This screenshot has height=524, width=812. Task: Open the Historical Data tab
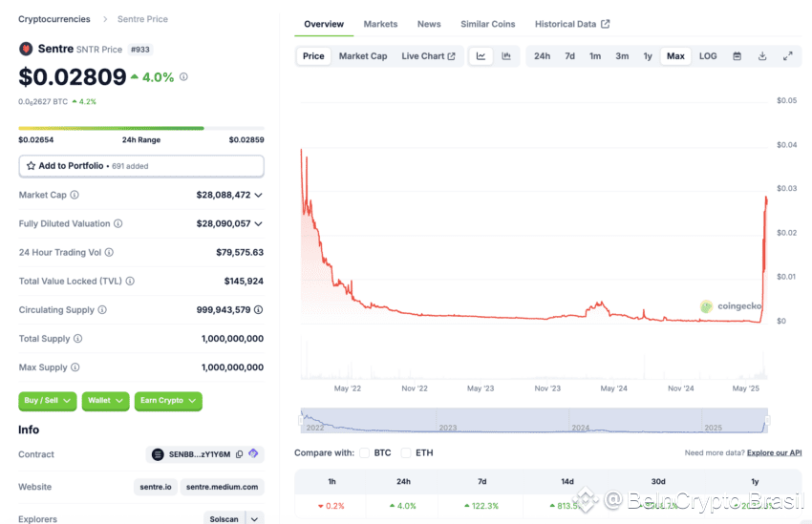tap(572, 24)
